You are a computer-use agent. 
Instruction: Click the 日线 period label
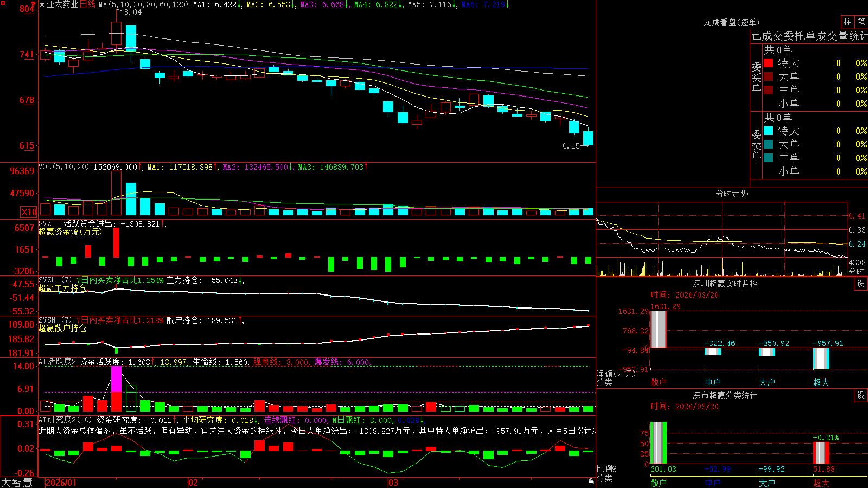pyautogui.click(x=87, y=4)
